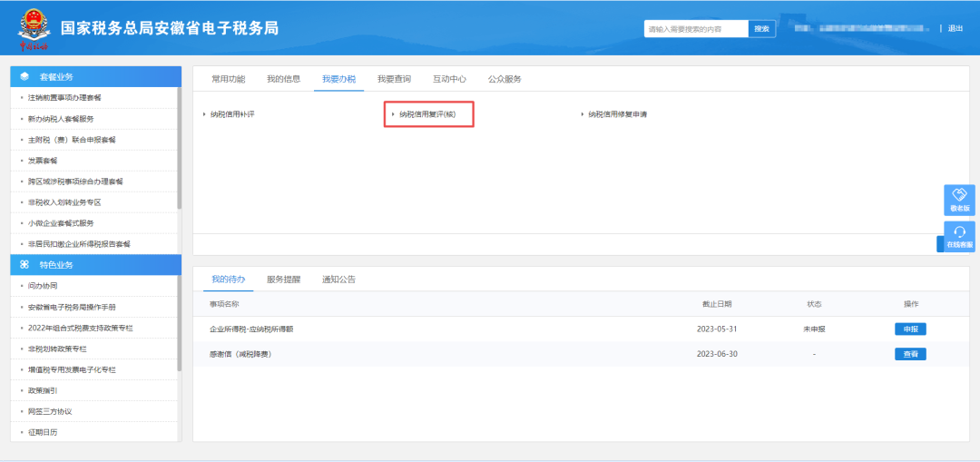Switch to the 通知公告 tab
980x462 pixels.
(x=338, y=280)
